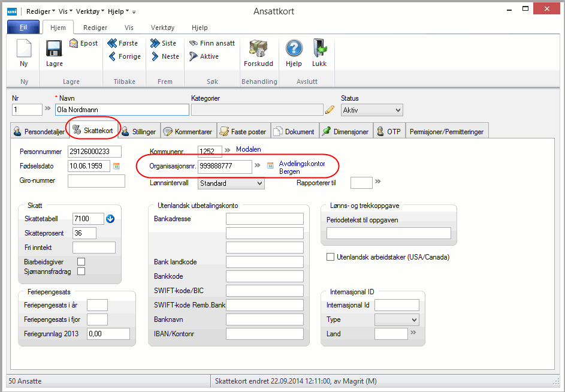Image resolution: width=565 pixels, height=392 pixels.
Task: Enable the Biarbeidsgiver checkbox
Action: (81, 261)
